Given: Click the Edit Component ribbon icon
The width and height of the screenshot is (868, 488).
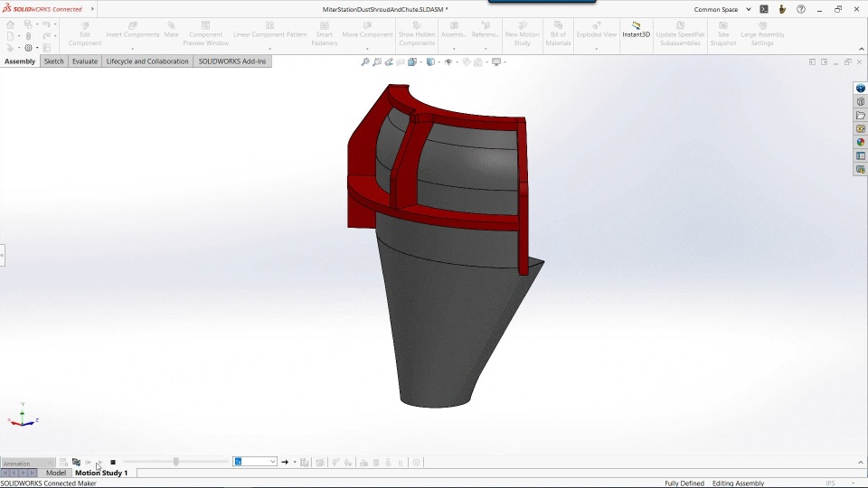Looking at the screenshot, I should coord(85,26).
